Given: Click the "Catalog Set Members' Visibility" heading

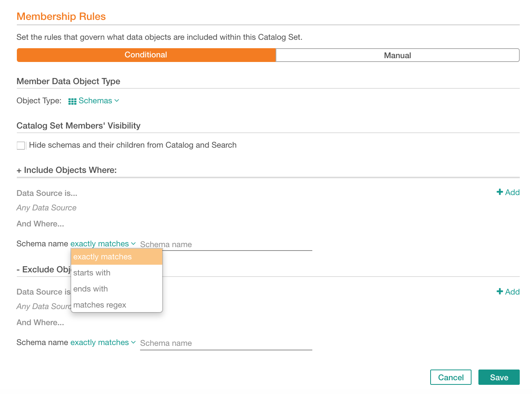Looking at the screenshot, I should pos(78,126).
